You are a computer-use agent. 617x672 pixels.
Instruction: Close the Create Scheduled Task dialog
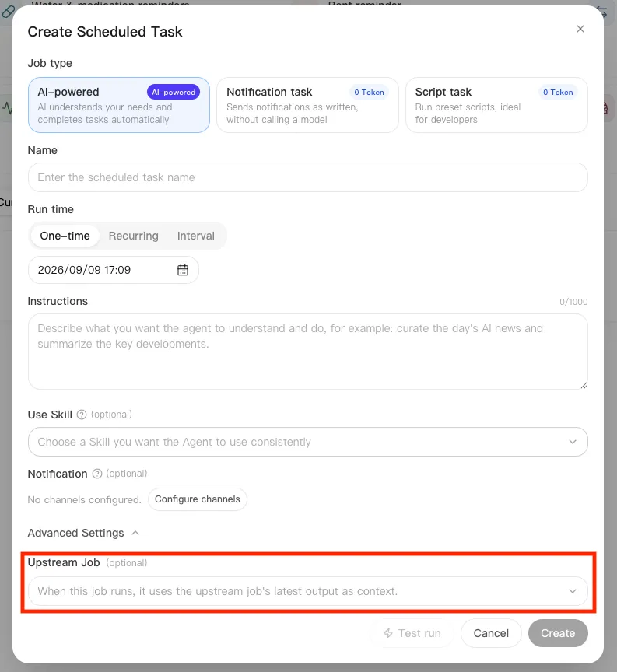tap(580, 29)
